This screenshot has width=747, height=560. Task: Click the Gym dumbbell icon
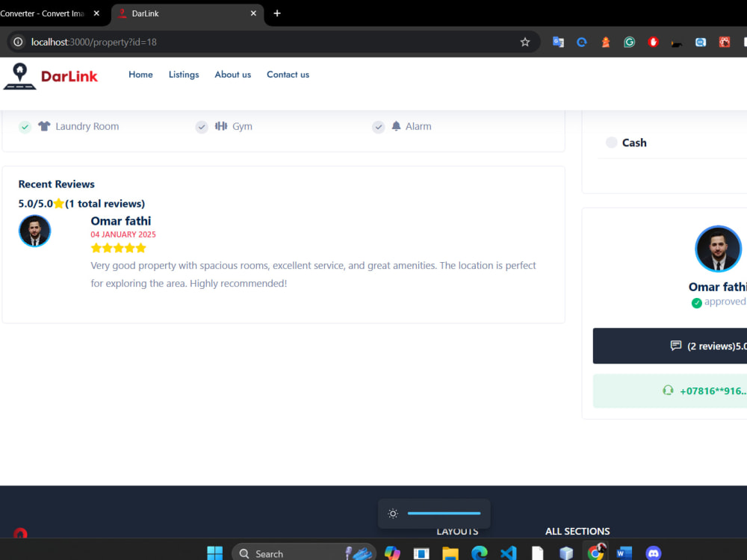pos(220,125)
